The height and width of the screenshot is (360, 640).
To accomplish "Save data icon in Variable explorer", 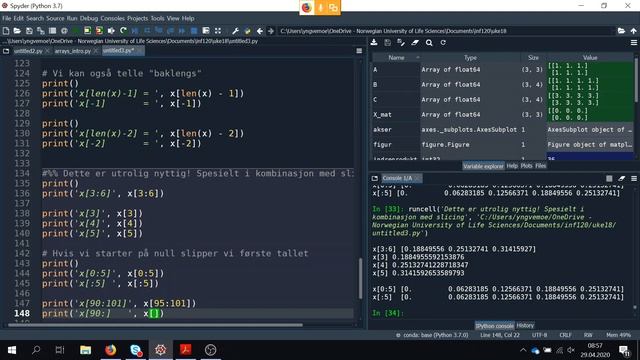I will tap(387, 42).
